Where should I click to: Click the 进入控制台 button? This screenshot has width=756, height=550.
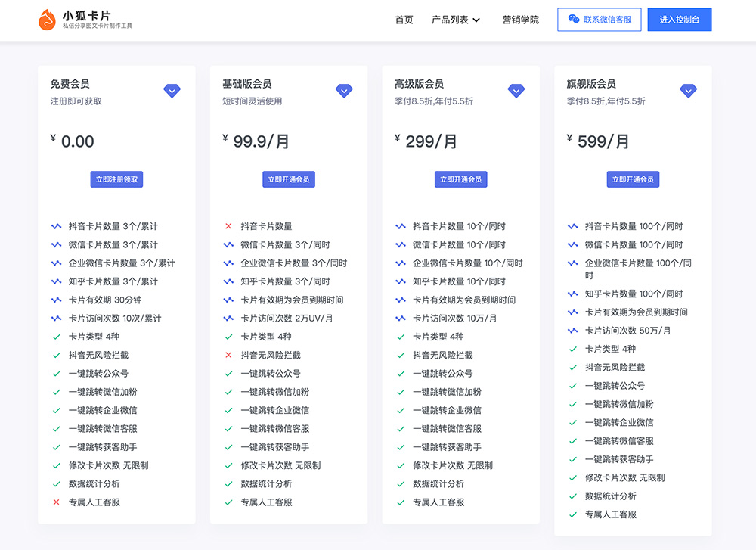(679, 19)
